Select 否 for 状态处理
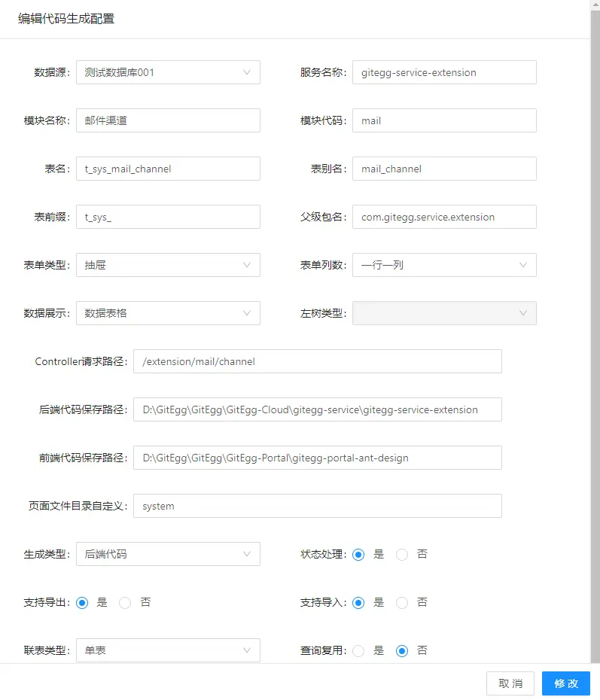Viewport: 600px width, 700px height. tap(403, 555)
